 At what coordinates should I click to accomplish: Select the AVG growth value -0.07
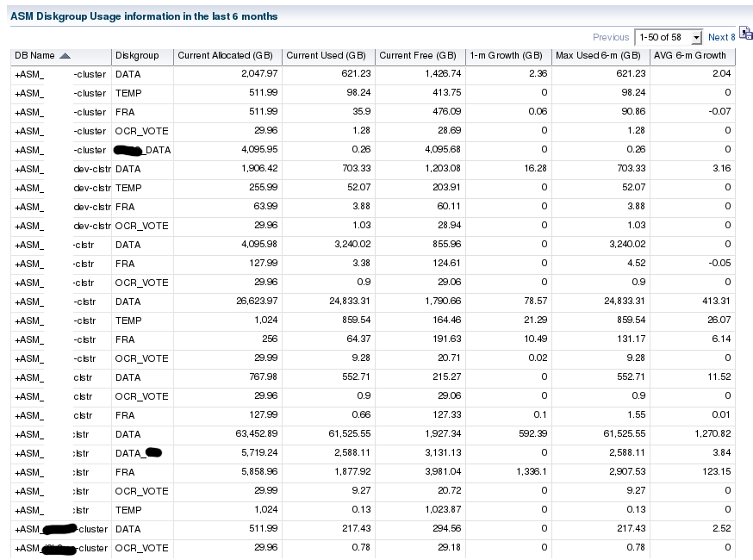719,111
